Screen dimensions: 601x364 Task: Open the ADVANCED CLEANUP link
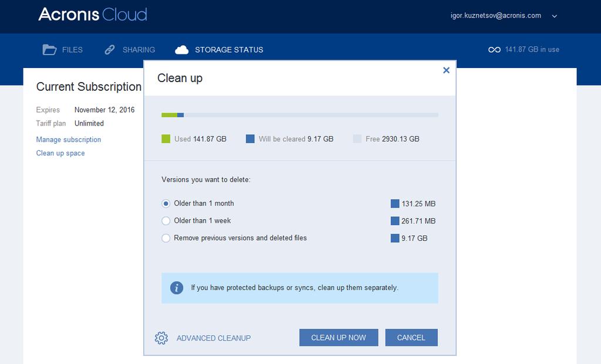(x=214, y=338)
